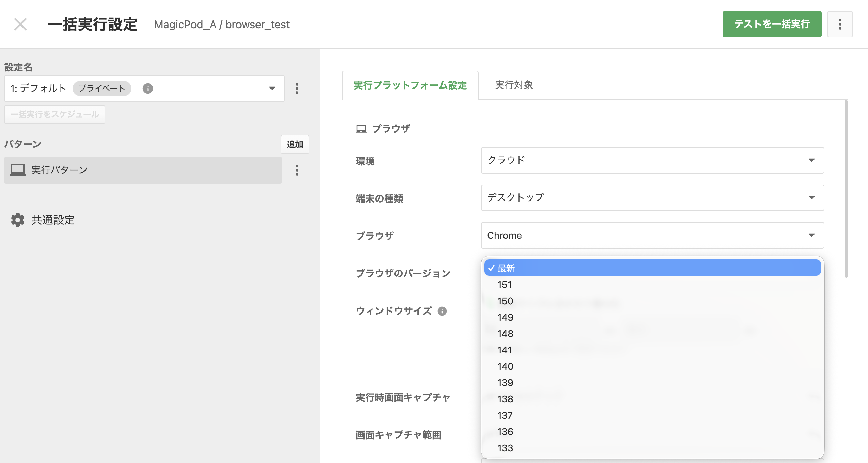Expand the 環境 クラウド dropdown
Screen dimensions: 868x463
[x=652, y=160]
